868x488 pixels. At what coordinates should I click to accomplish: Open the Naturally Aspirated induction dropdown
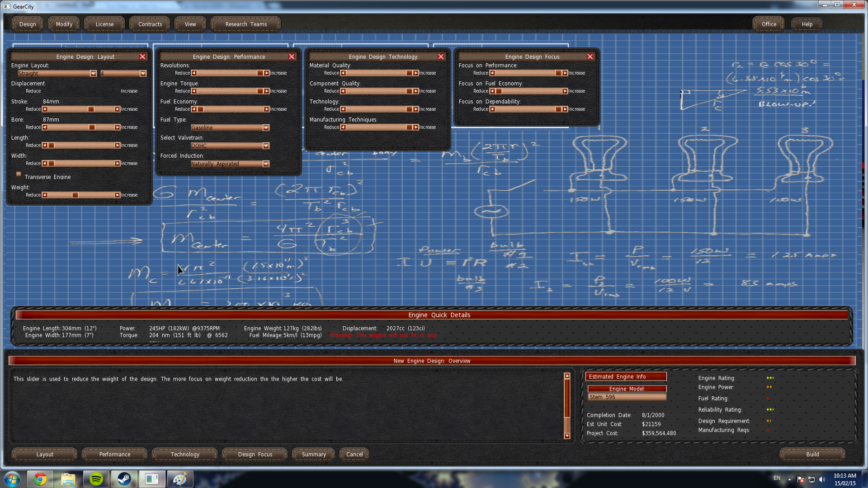pyautogui.click(x=266, y=164)
